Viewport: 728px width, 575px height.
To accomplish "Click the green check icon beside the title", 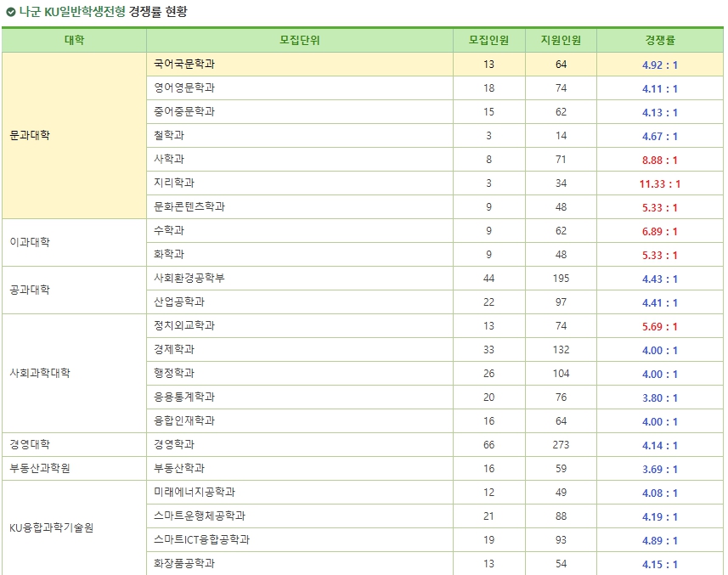I will tap(11, 12).
